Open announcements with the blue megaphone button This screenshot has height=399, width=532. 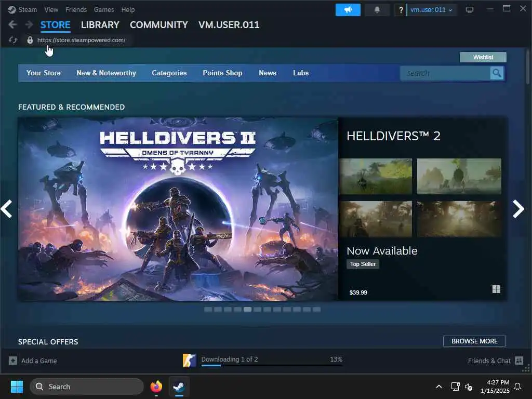tap(348, 10)
